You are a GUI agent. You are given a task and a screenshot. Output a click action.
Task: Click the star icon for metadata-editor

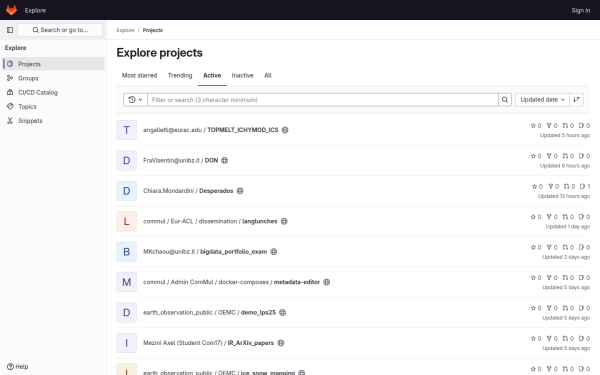pos(533,277)
